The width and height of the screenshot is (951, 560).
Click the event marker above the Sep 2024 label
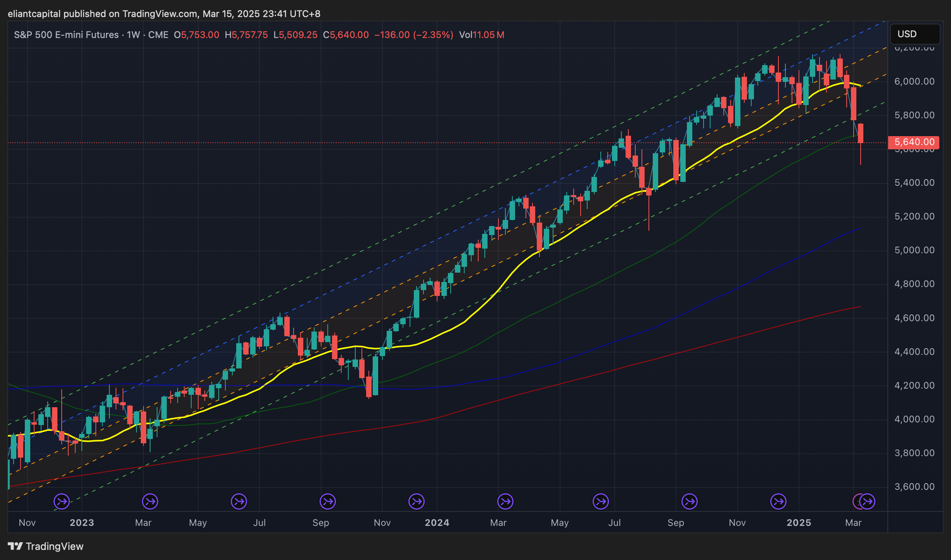coord(690,501)
